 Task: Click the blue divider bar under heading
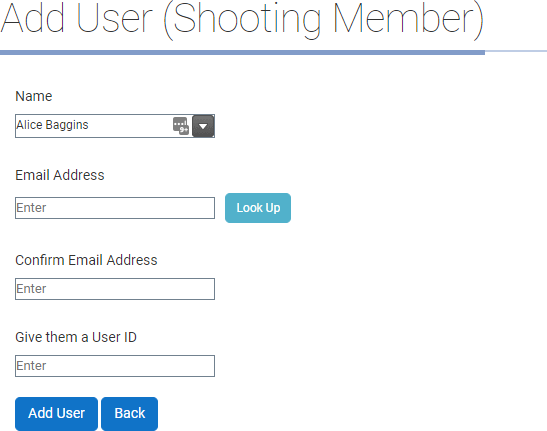click(242, 52)
